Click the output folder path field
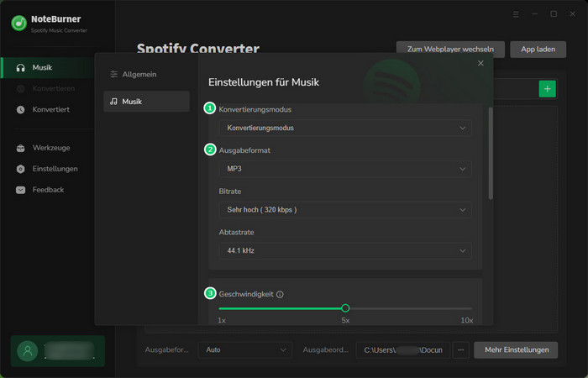 [402, 350]
